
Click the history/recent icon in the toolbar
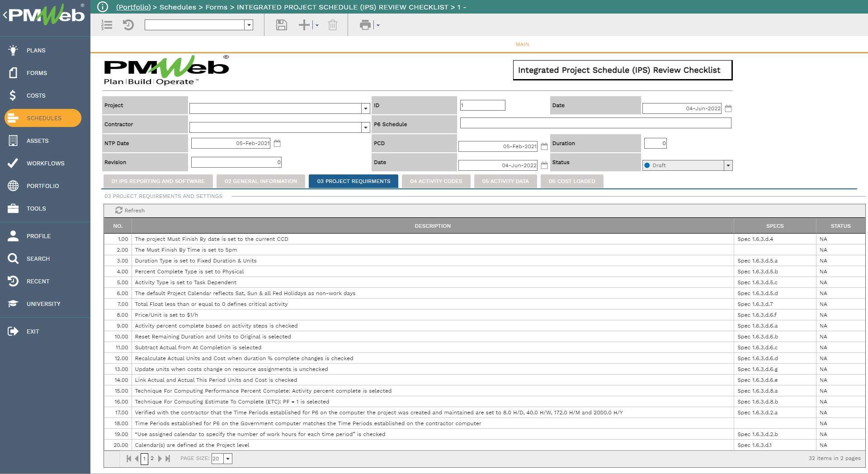(128, 25)
